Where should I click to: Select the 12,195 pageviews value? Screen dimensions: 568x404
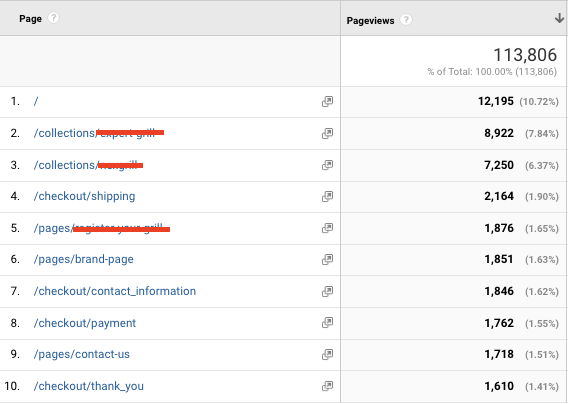click(x=496, y=101)
